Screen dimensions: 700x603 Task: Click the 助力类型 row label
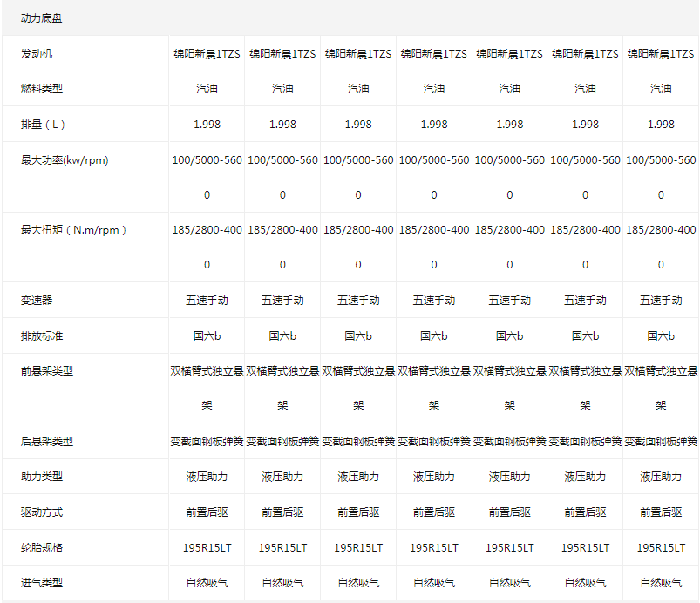(42, 477)
